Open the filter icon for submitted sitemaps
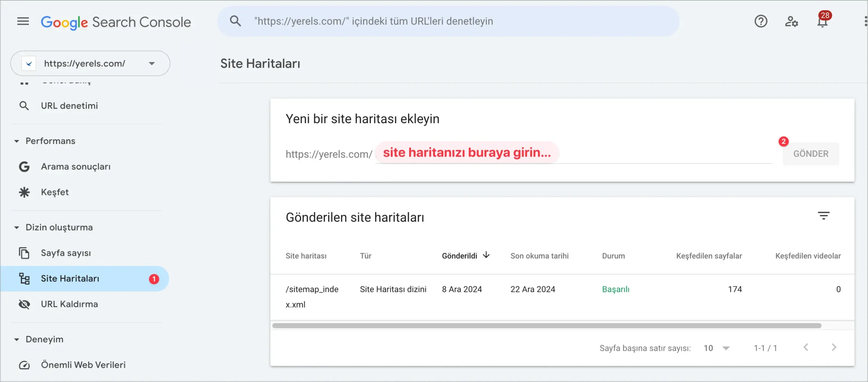The image size is (868, 382). 824,216
